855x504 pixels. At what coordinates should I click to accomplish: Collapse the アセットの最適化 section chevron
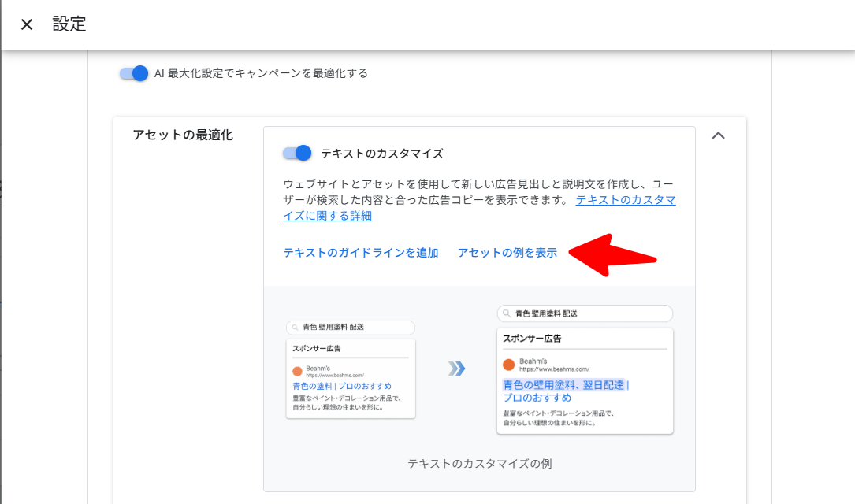[718, 135]
